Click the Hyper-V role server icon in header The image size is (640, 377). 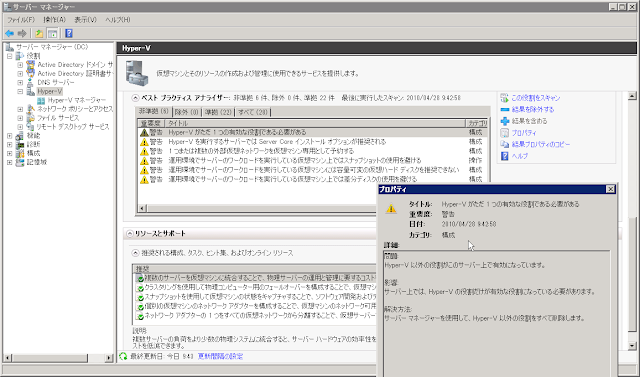pyautogui.click(x=137, y=73)
